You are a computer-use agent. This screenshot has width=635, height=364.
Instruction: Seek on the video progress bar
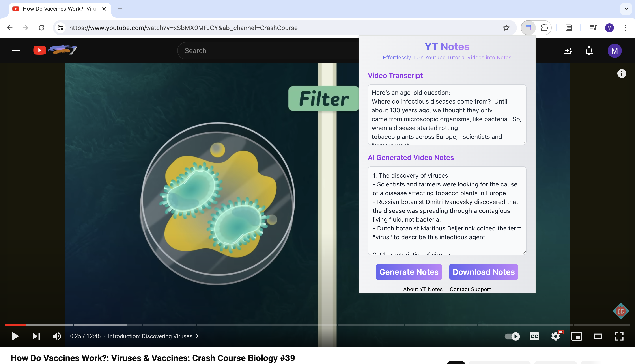317,325
